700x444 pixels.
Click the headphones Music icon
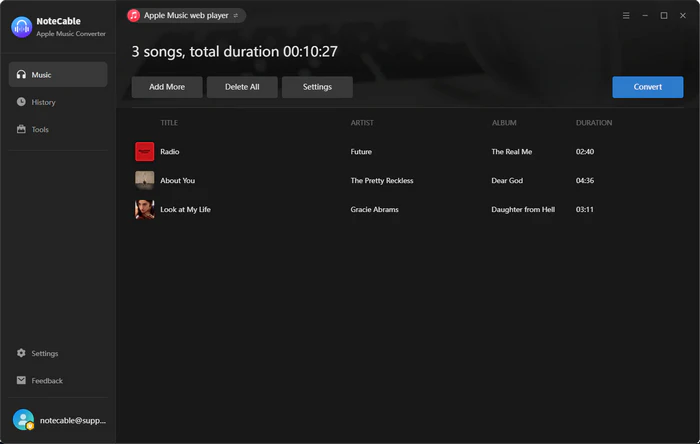coord(21,75)
